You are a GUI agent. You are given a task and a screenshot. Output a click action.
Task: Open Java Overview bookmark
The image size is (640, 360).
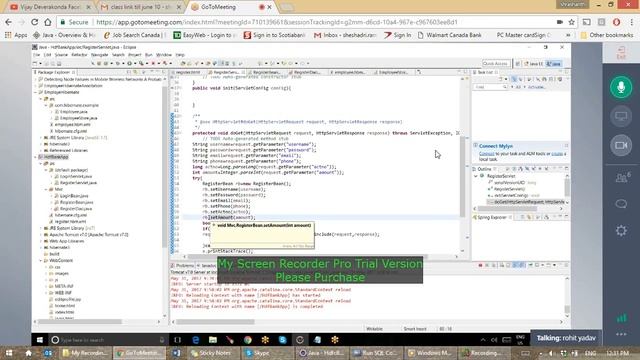click(x=64, y=35)
